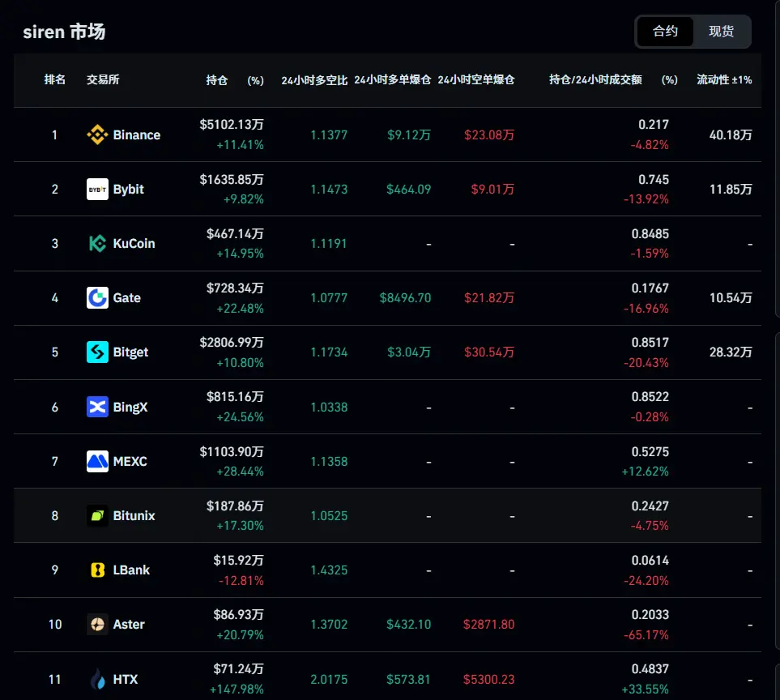
Task: Sort by the 排名 column header
Action: point(55,79)
